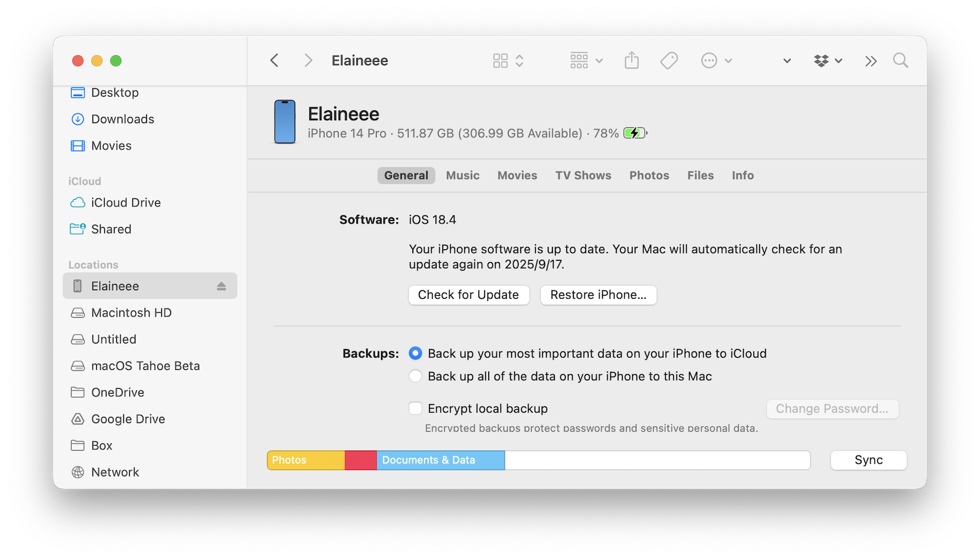The height and width of the screenshot is (559, 980).
Task: Click the iCloud Drive cloud icon
Action: [78, 203]
